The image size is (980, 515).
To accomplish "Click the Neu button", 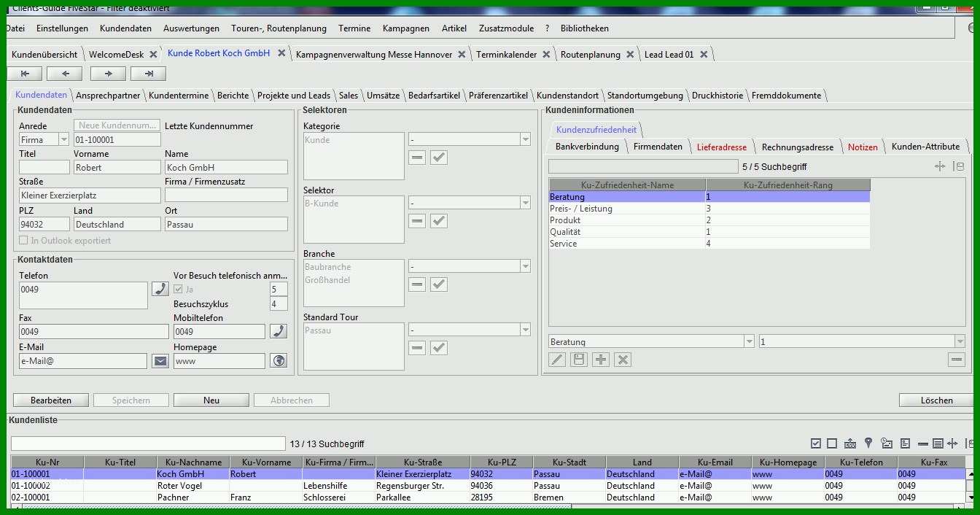I will point(211,400).
